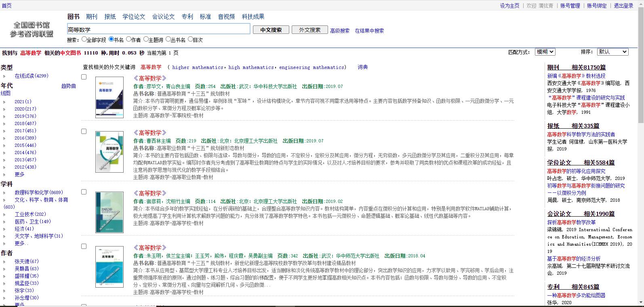Open the 排序 默认 dropdown

pyautogui.click(x=612, y=52)
